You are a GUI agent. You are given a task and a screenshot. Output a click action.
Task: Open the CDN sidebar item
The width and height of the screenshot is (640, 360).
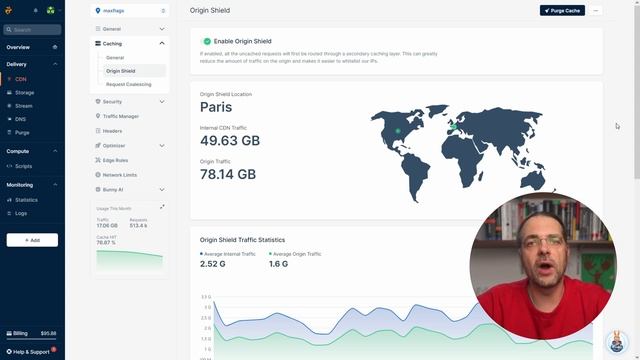coord(20,79)
